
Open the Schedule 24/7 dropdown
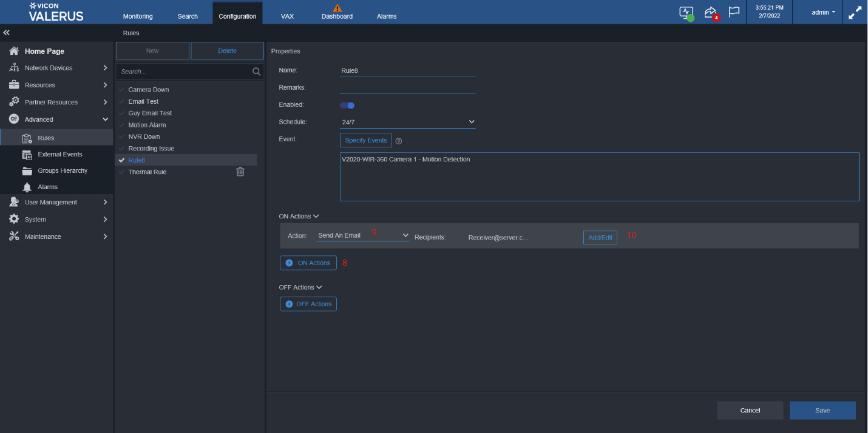pyautogui.click(x=407, y=122)
